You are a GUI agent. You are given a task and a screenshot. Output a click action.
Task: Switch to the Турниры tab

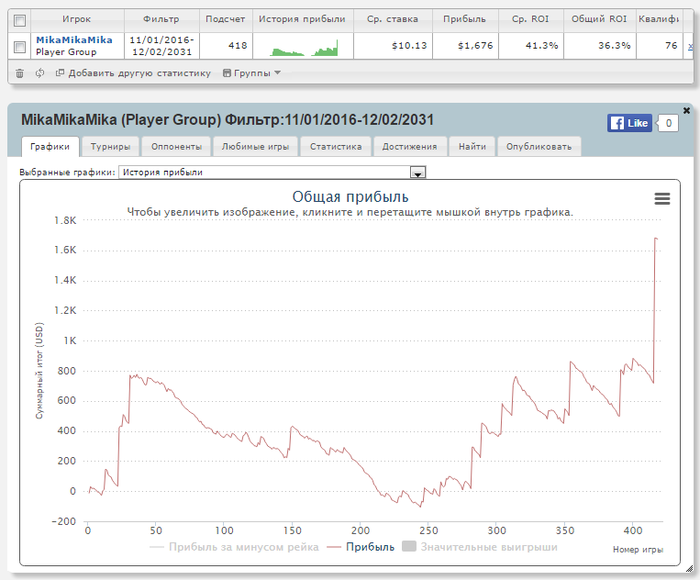tap(110, 146)
